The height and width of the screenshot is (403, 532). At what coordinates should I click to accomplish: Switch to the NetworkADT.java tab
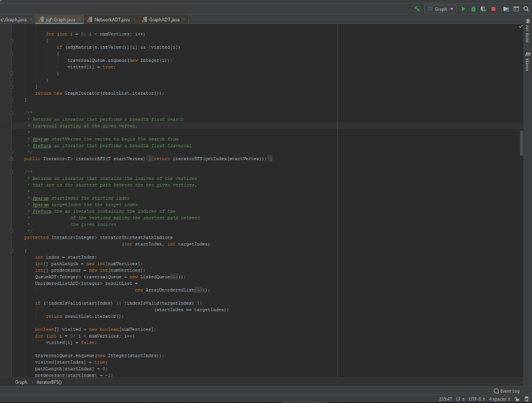click(112, 20)
